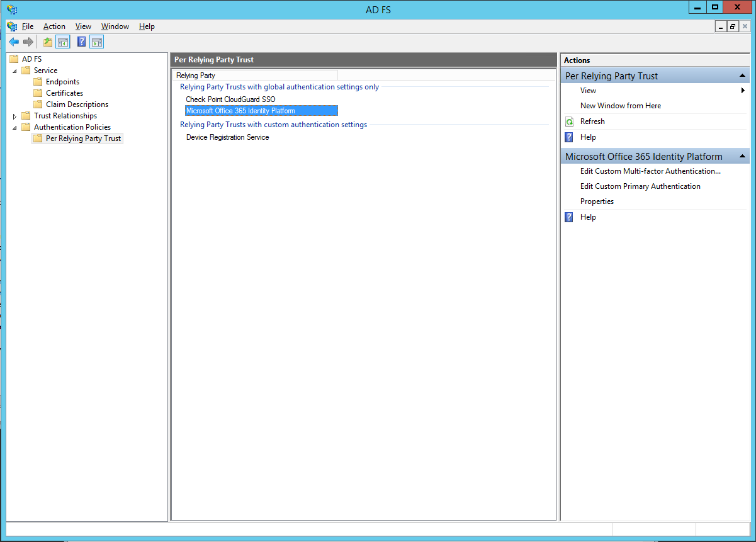Select Check Point CloudGuard SSO trust
756x542 pixels.
(230, 99)
